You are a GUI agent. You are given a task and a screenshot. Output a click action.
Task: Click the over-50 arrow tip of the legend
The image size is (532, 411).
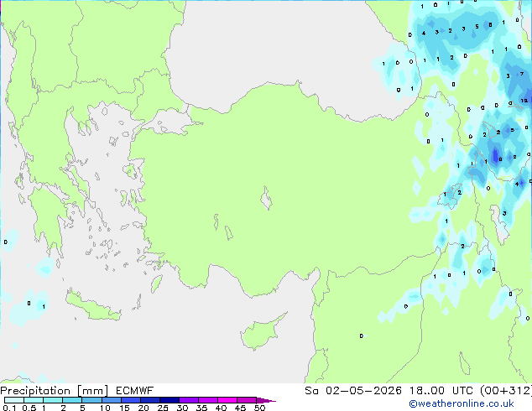click(x=266, y=400)
